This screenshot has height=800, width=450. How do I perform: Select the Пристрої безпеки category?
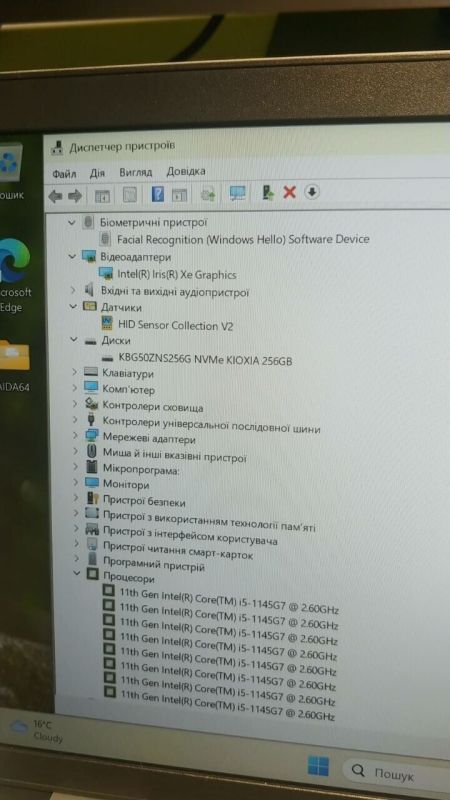pos(144,501)
